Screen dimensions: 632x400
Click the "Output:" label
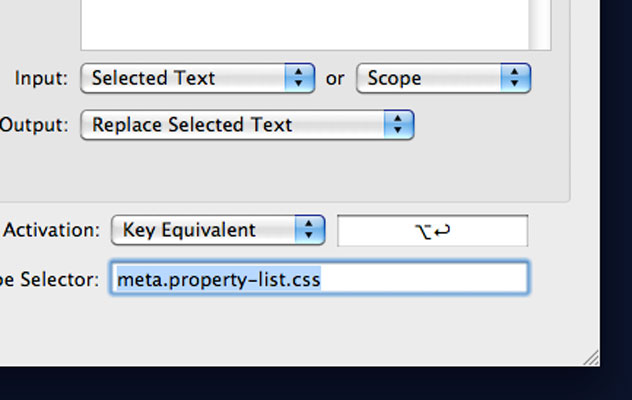pos(34,125)
